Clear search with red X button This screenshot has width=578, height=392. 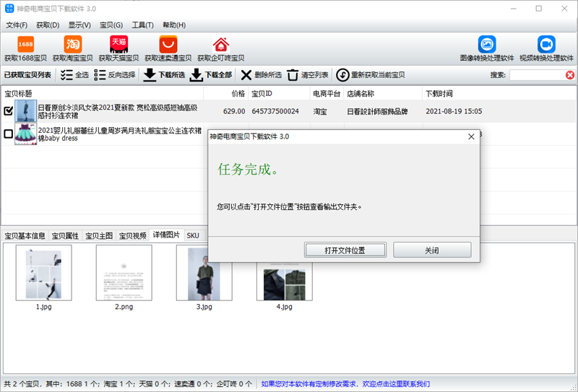click(x=570, y=75)
